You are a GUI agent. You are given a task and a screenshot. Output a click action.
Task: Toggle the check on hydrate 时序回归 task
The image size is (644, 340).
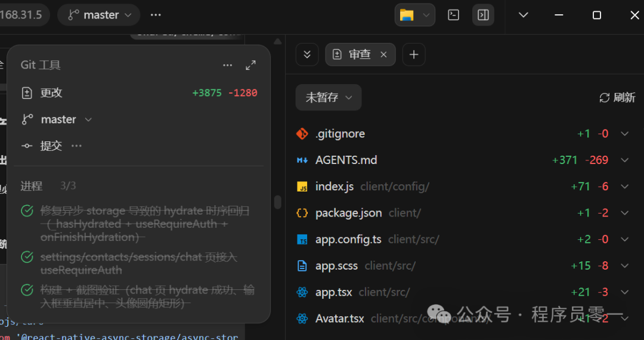tap(27, 211)
